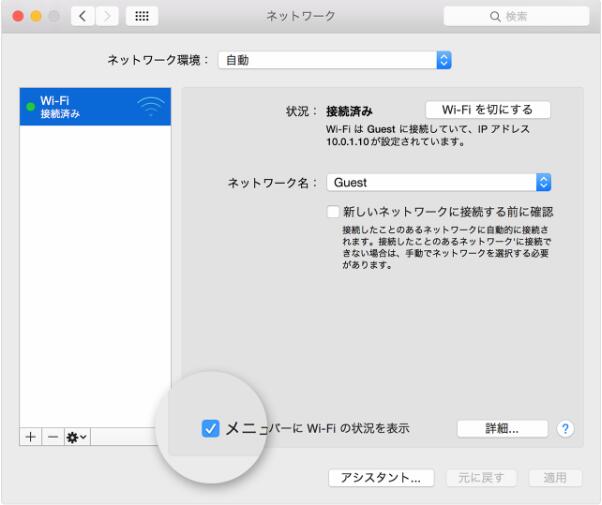Enable 新しいネットワークに接続する前に確認 checkbox

tap(332, 212)
